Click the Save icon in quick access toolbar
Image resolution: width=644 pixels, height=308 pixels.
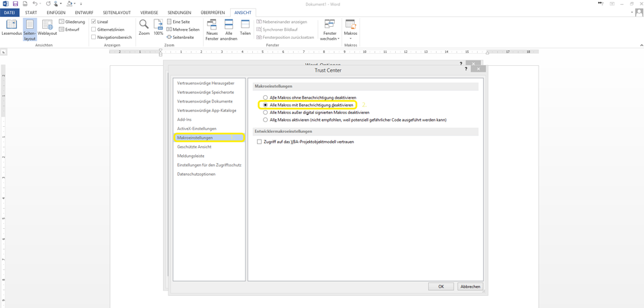[15, 3]
